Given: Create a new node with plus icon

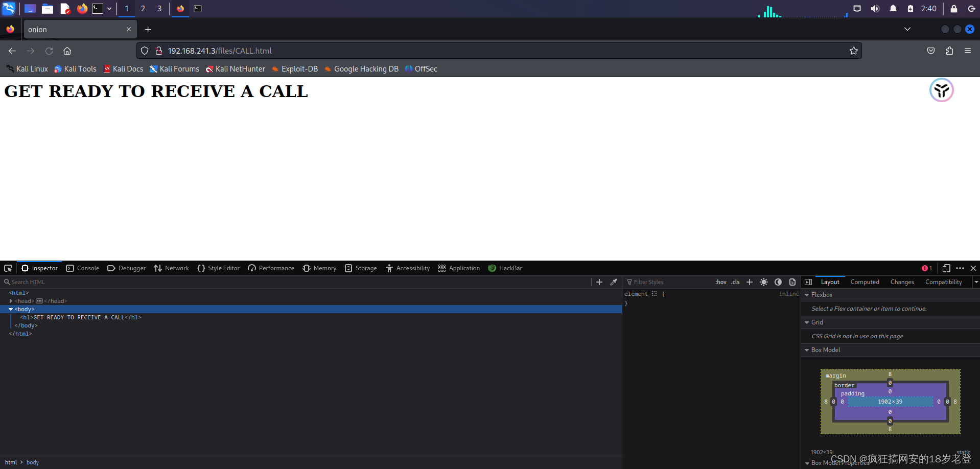Looking at the screenshot, I should coord(599,282).
